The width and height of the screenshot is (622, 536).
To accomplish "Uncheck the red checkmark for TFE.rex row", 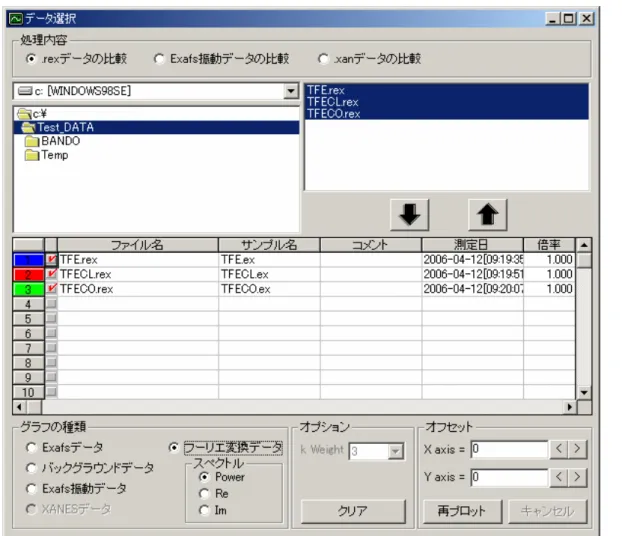I will pos(51,259).
